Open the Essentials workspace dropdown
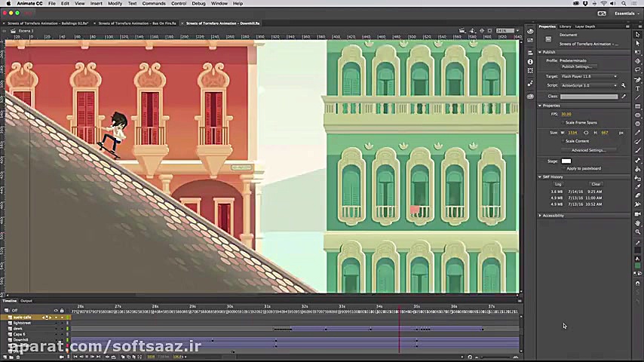 [627, 14]
